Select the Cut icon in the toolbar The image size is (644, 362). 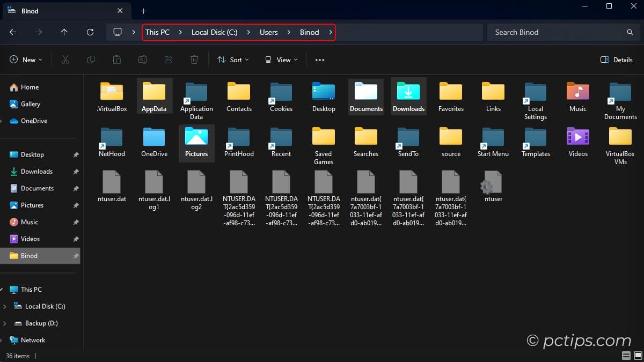[x=65, y=60]
